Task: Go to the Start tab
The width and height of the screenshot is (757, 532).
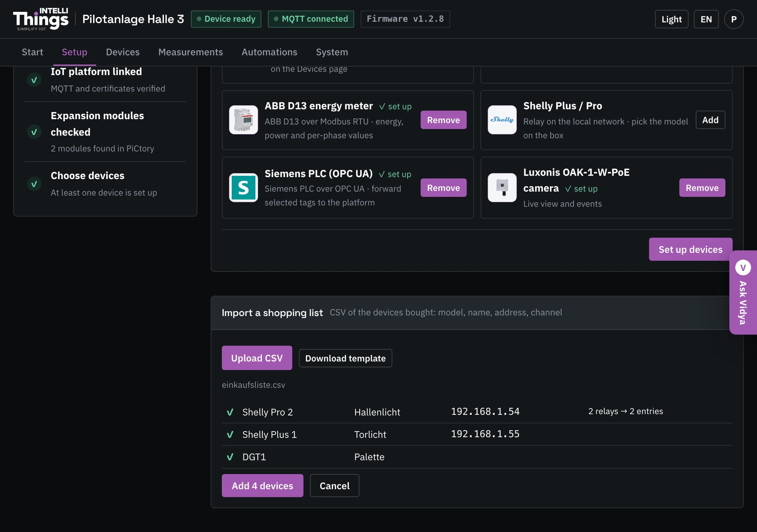Action: tap(32, 52)
